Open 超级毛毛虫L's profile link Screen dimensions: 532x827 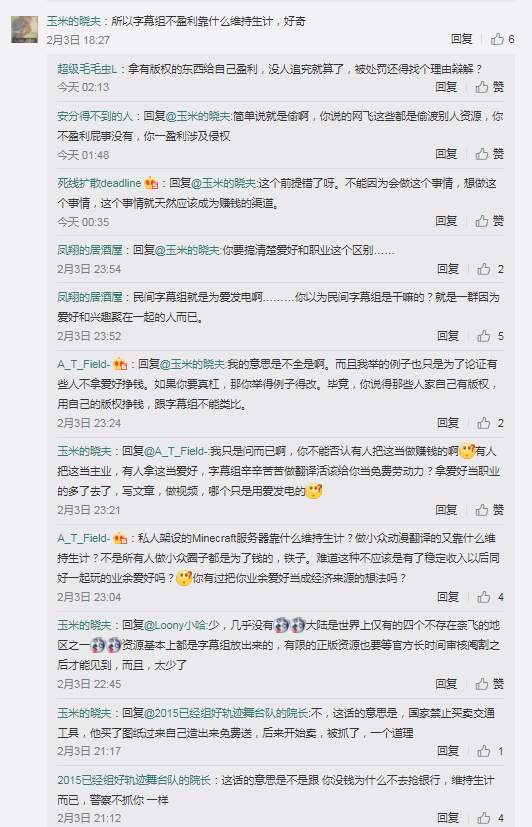click(87, 69)
